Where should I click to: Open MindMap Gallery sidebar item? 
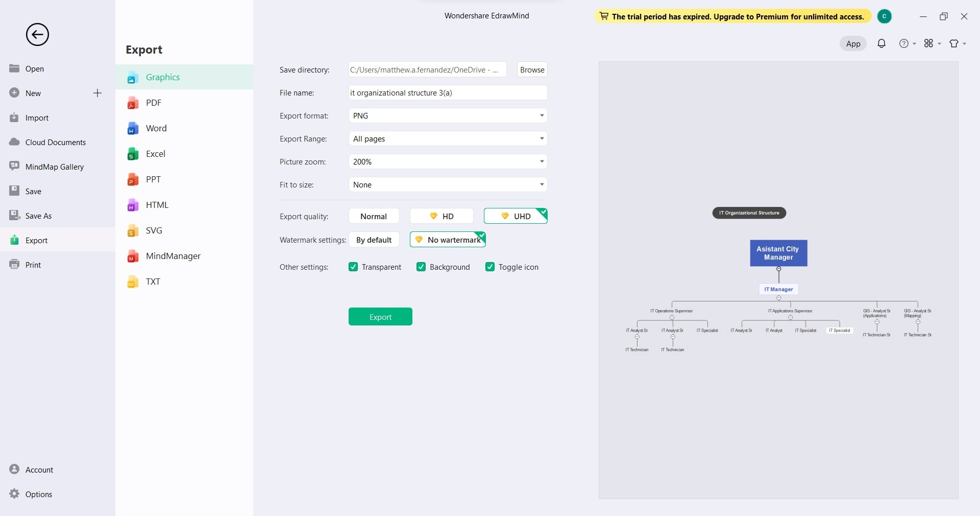click(x=58, y=167)
